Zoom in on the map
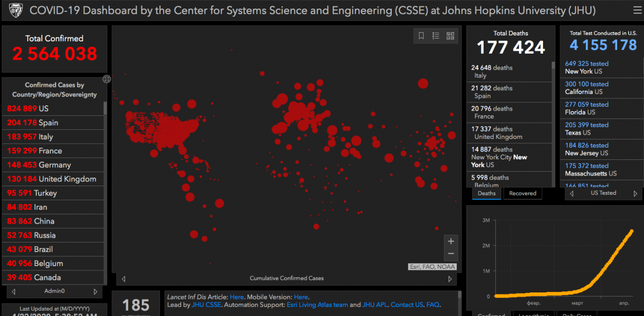This screenshot has height=316, width=644. (x=451, y=241)
